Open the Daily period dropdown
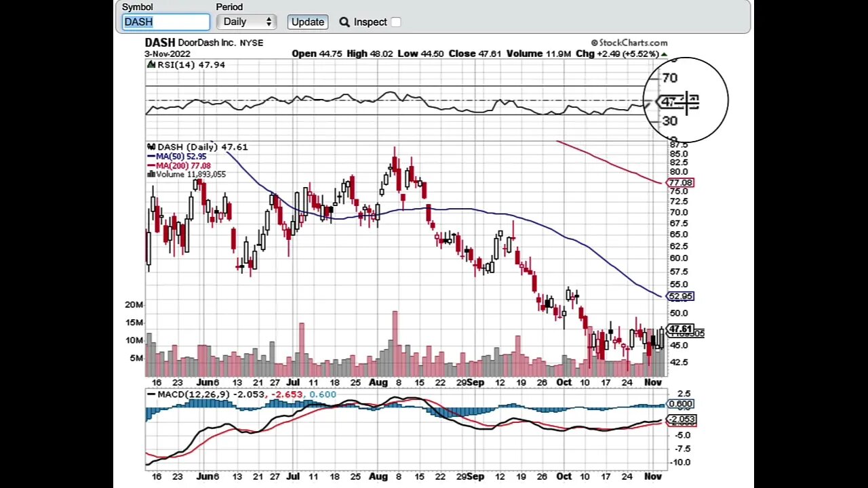The height and width of the screenshot is (488, 868). pyautogui.click(x=247, y=22)
